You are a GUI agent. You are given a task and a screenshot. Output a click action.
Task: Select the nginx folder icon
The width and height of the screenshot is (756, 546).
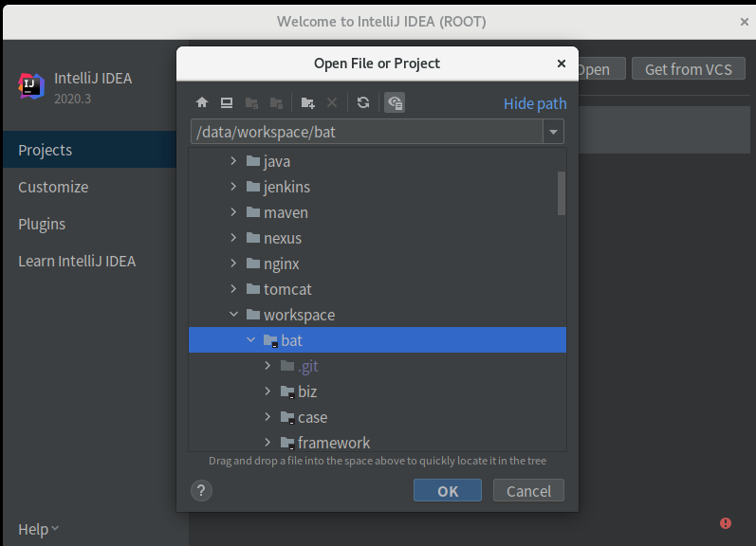[253, 263]
